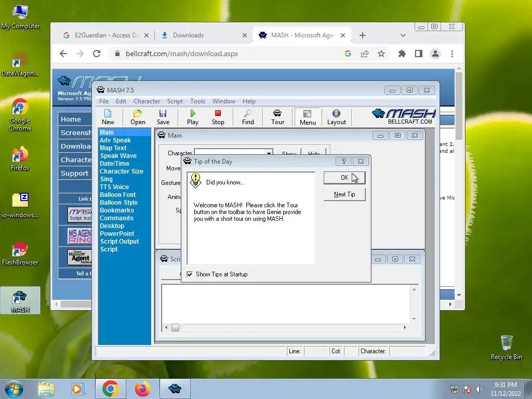This screenshot has width=532, height=399.
Task: Click the Support link on Bellcraft page
Action: coord(75,173)
